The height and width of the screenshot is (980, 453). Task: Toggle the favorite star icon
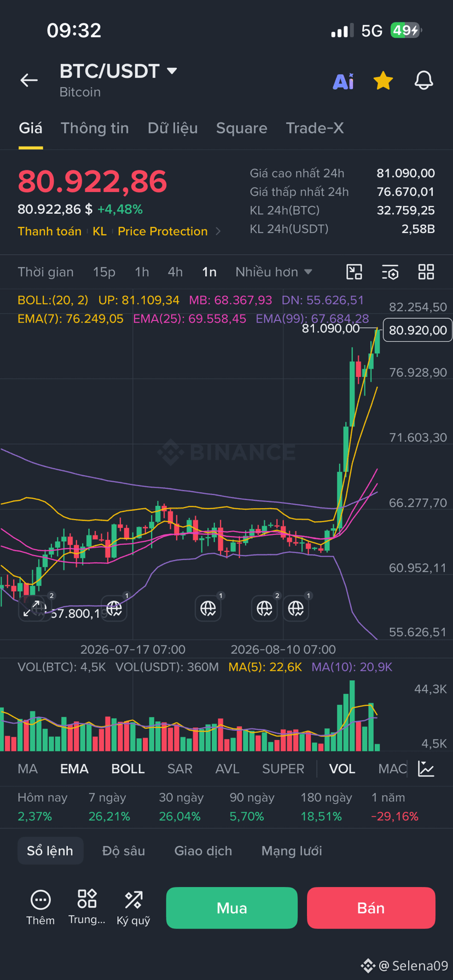pos(383,80)
